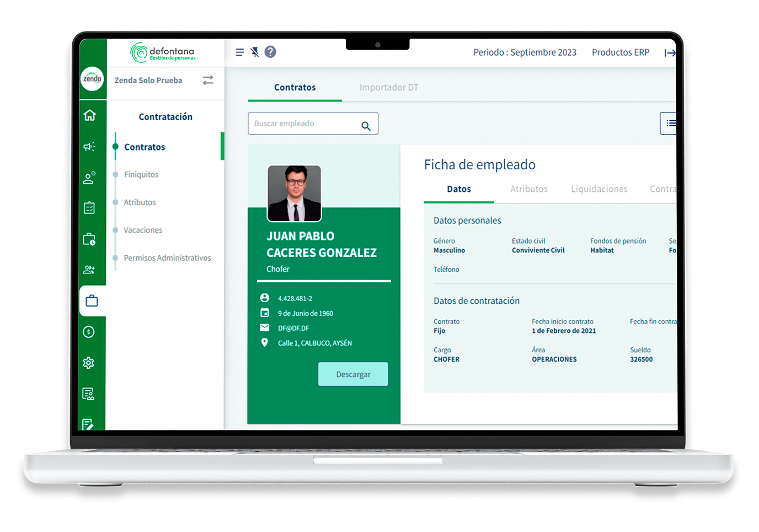The height and width of the screenshot is (532, 759).
Task: Open the megaphone announcements icon
Action: (x=89, y=147)
